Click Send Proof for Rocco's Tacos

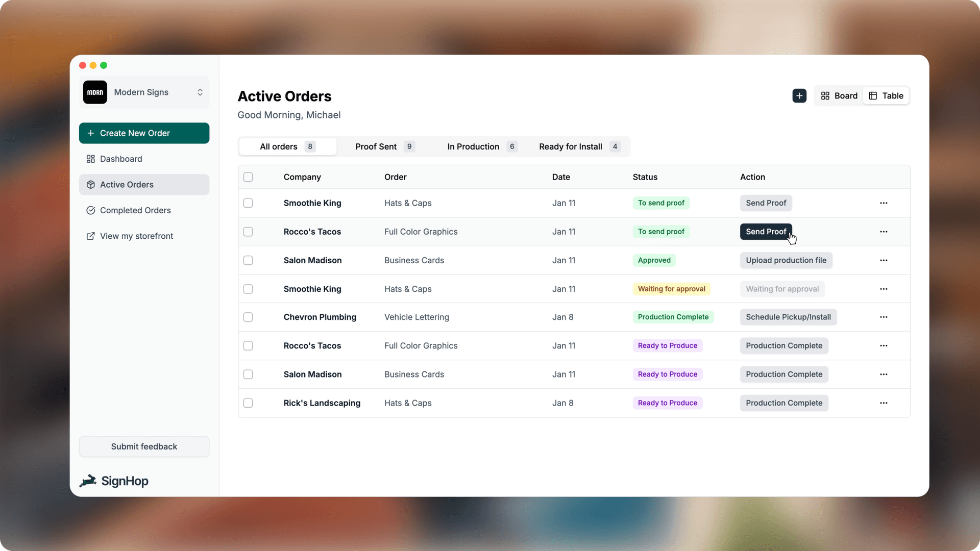pyautogui.click(x=766, y=232)
